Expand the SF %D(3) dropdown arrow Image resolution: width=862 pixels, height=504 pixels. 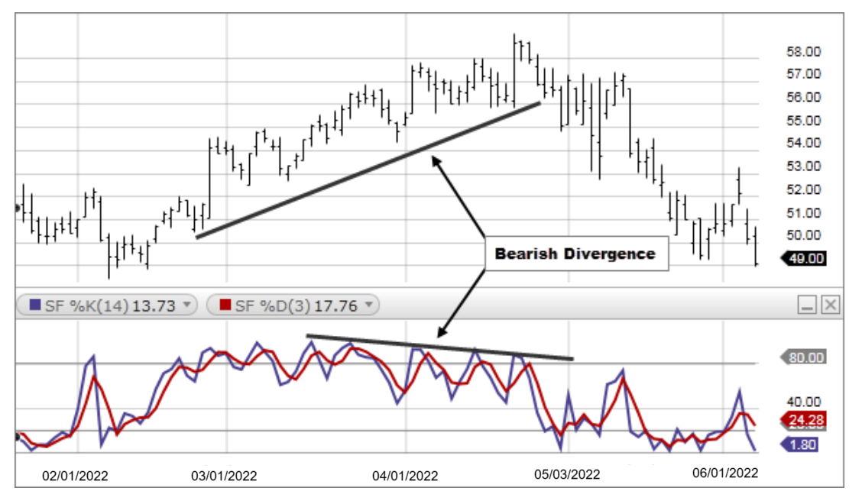click(368, 306)
